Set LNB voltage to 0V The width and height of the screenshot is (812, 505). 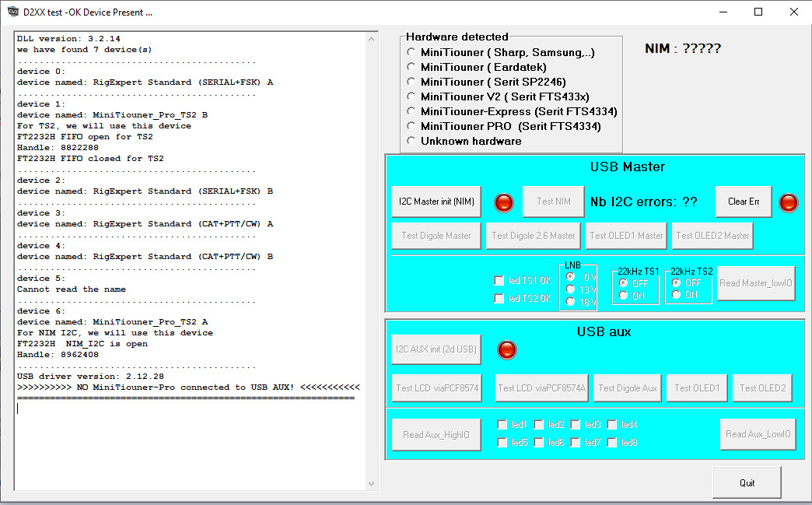click(x=570, y=276)
